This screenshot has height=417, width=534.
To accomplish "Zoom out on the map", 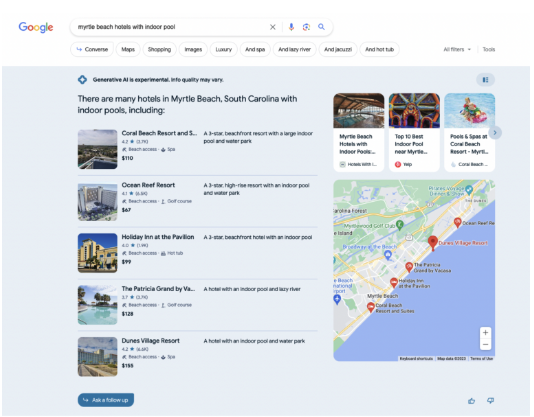I will click(485, 344).
